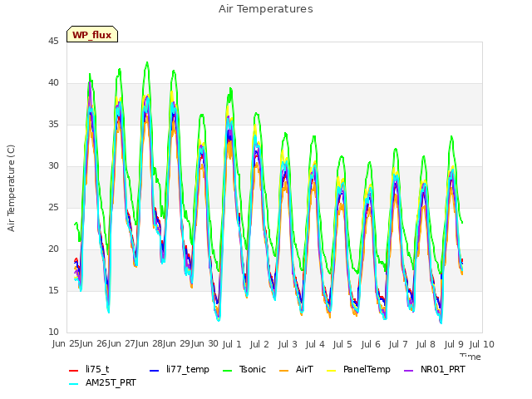Click the green Tsonic legend swatch
532x399 pixels.
228,370
